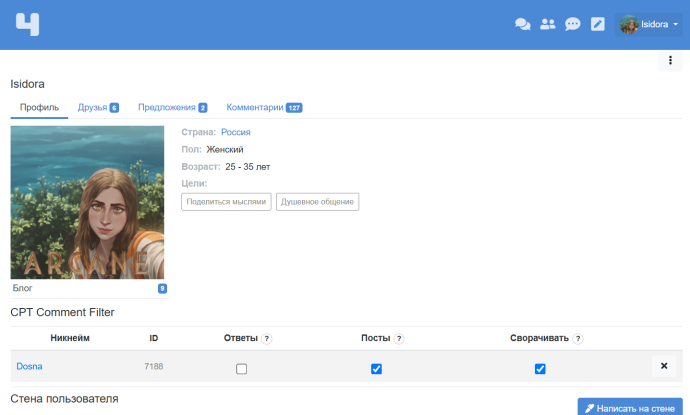Open the friends people icon in header
Viewport: 690px width, 415px height.
click(x=547, y=24)
